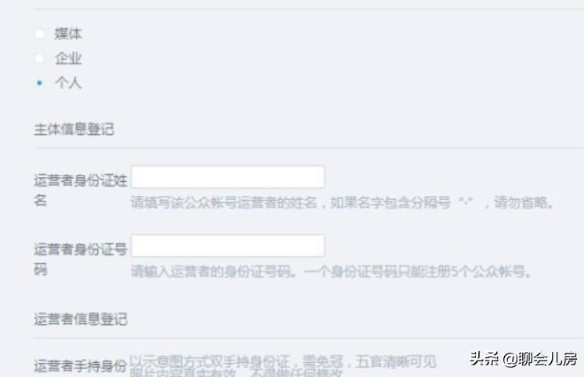
Task: Click the 运营者手持身份 label
Action: coord(80,366)
